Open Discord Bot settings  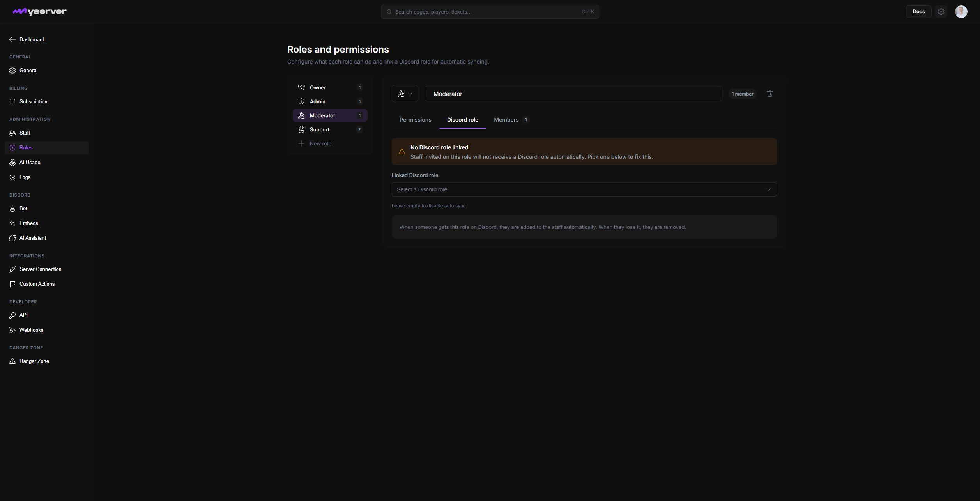[x=47, y=209]
